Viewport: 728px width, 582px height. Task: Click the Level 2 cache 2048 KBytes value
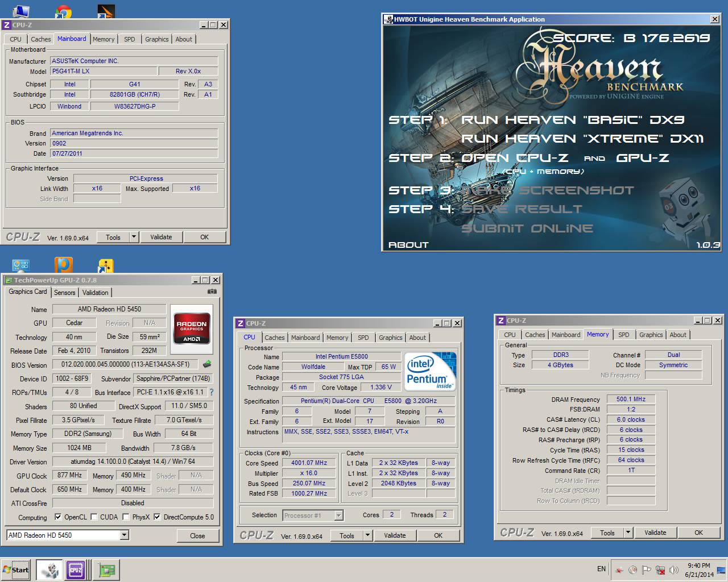click(x=399, y=483)
